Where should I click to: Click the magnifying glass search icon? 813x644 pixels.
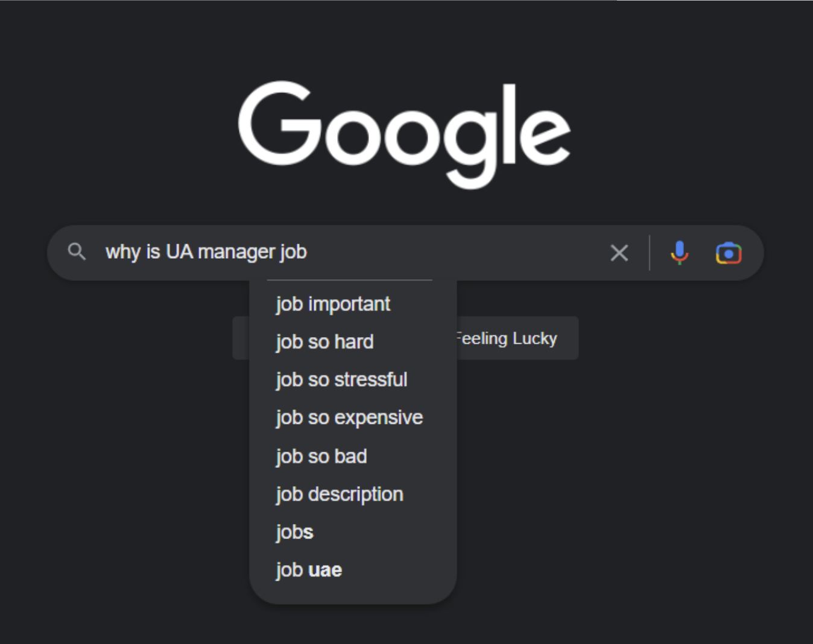pyautogui.click(x=77, y=251)
